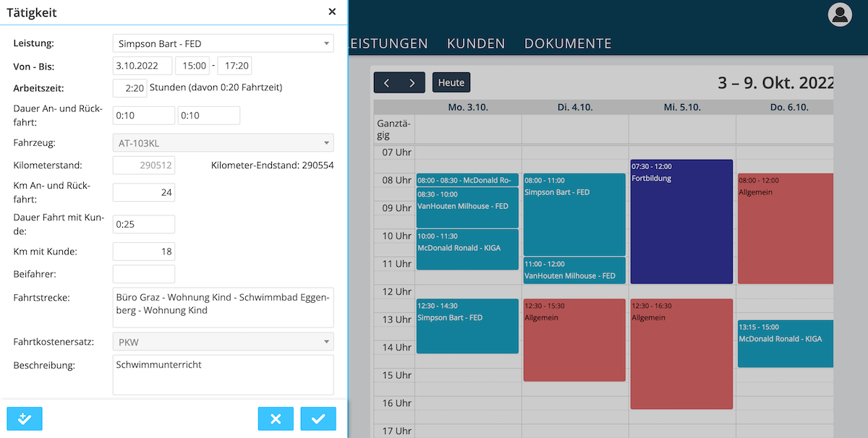
Task: Open Wednesday 12:30 - 16:30 Allgemein event
Action: (681, 354)
